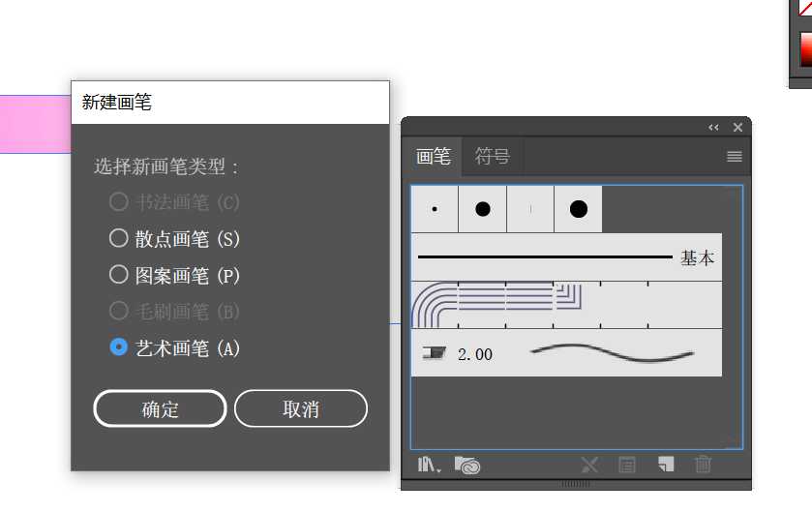Cancel with the 取消 button
Image resolution: width=812 pixels, height=512 pixels.
[x=301, y=409]
